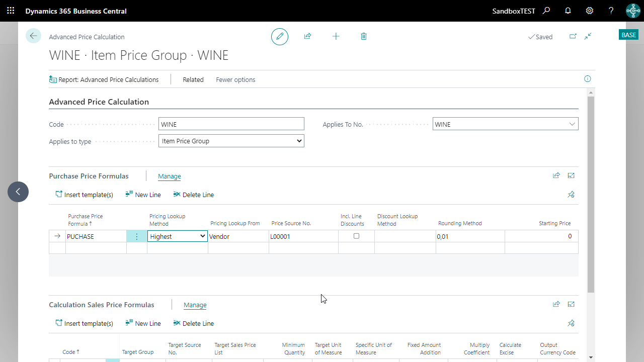Click the pencil edit icon
The height and width of the screenshot is (362, 644).
[x=280, y=37]
